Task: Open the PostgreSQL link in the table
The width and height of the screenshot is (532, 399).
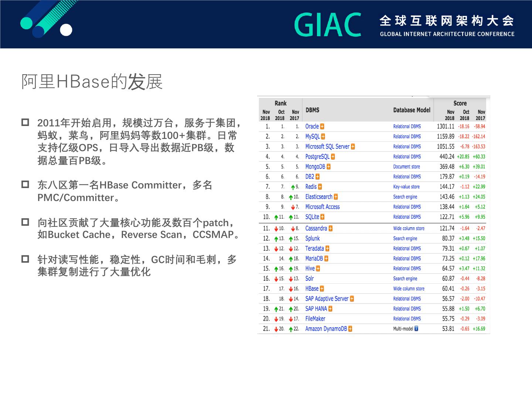Action: [x=317, y=157]
